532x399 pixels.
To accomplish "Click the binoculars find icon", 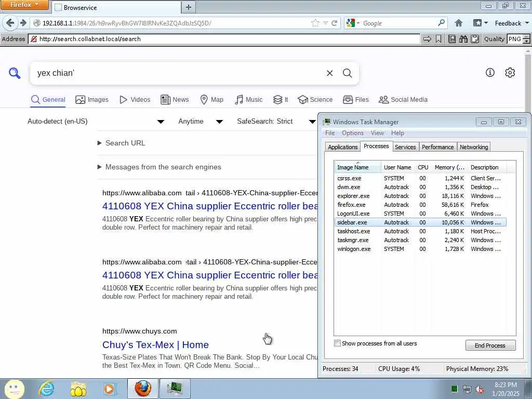I will point(463,39).
